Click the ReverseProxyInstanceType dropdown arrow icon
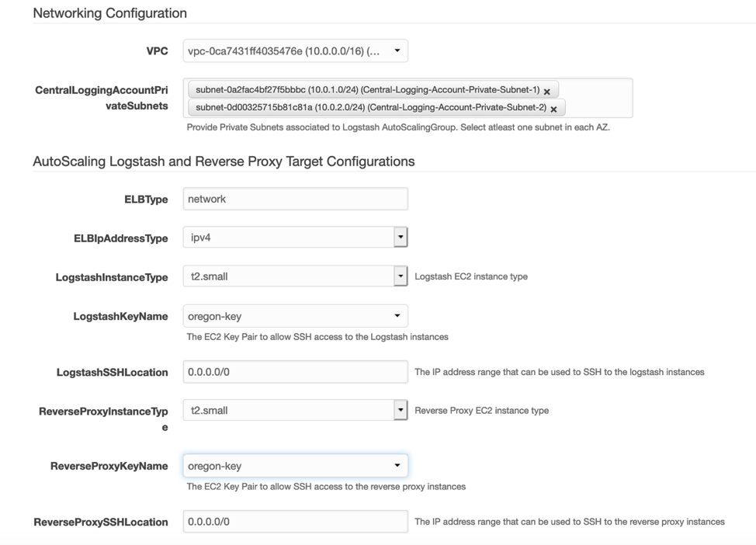This screenshot has height=545, width=756. [401, 411]
